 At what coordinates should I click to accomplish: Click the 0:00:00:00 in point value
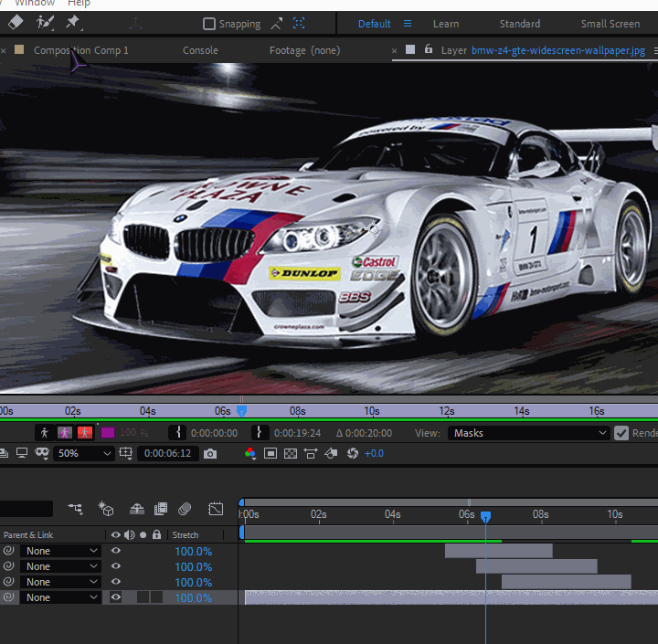click(214, 433)
